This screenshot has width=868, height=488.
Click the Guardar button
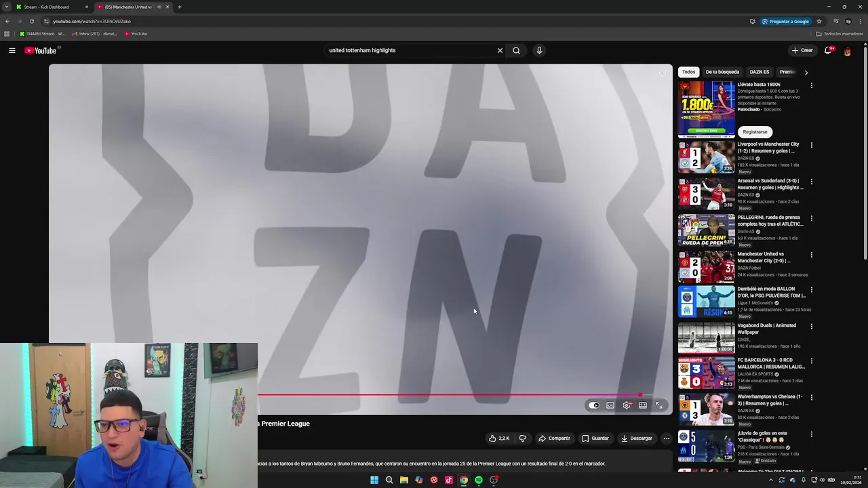[x=595, y=439]
